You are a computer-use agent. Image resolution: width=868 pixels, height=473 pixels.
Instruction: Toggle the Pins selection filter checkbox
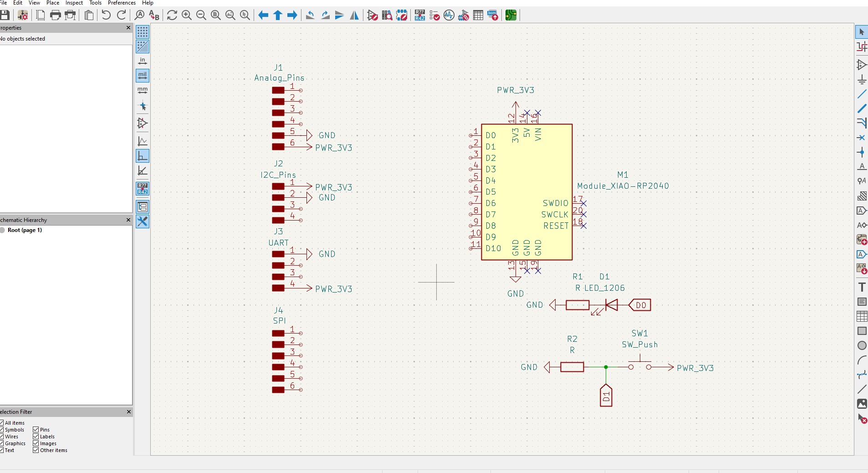[x=36, y=430]
